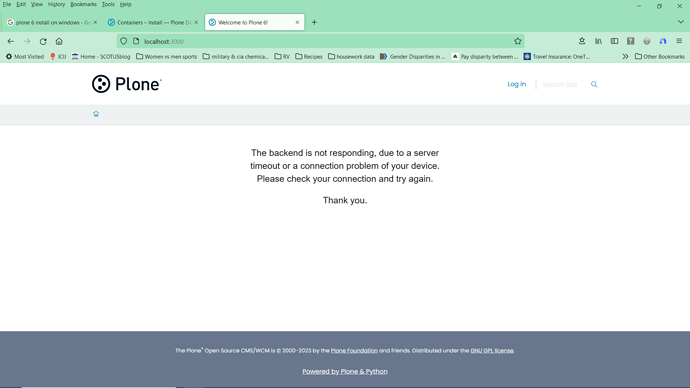This screenshot has height=388, width=690.
Task: Open the Home - SCOTUSblog bookmark
Action: [101, 56]
